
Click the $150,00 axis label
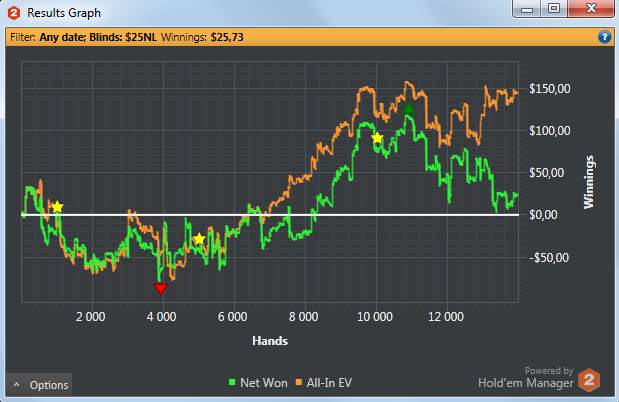(x=550, y=88)
